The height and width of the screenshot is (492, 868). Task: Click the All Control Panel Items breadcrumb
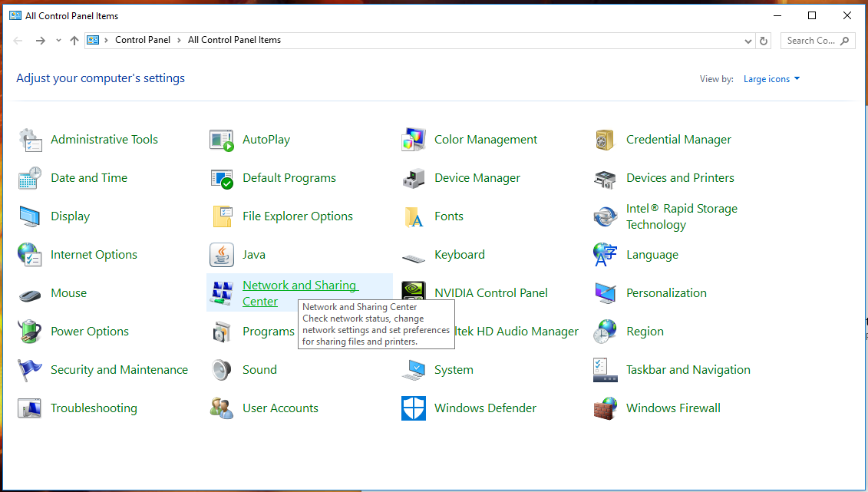pyautogui.click(x=234, y=40)
